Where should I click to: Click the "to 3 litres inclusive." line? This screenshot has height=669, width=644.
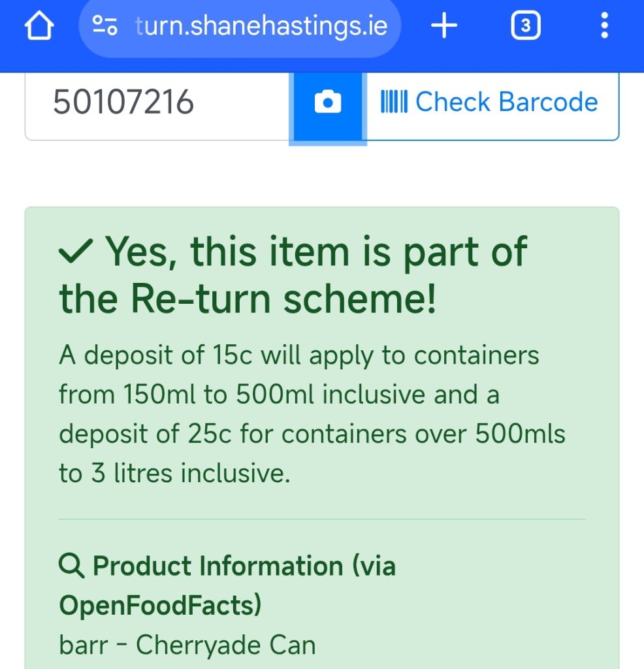tap(175, 473)
